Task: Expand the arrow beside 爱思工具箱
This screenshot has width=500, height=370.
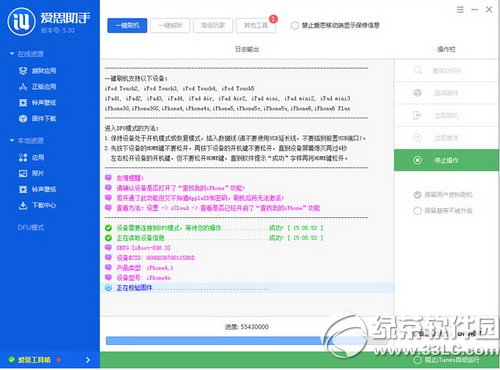Action: [x=88, y=360]
